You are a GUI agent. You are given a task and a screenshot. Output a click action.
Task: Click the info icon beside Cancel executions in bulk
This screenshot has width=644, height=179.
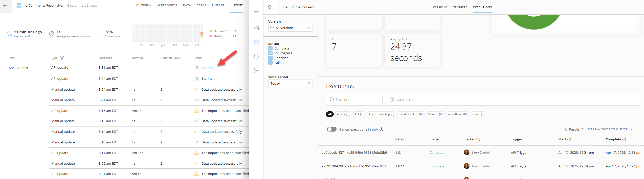point(382,129)
